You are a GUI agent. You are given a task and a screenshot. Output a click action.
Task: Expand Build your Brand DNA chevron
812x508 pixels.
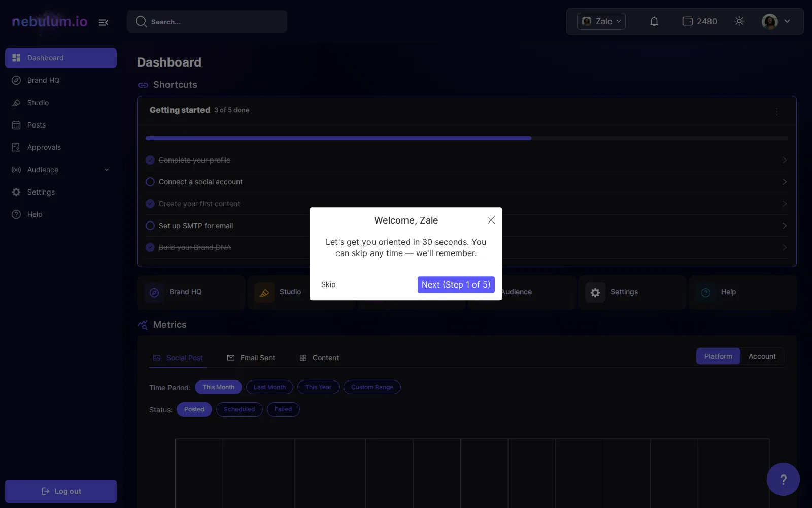coord(785,247)
